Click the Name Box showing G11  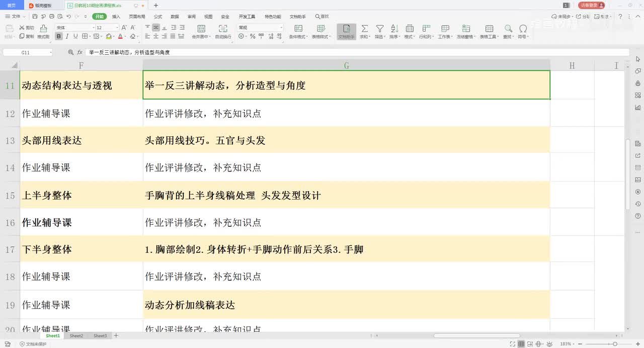tap(28, 52)
